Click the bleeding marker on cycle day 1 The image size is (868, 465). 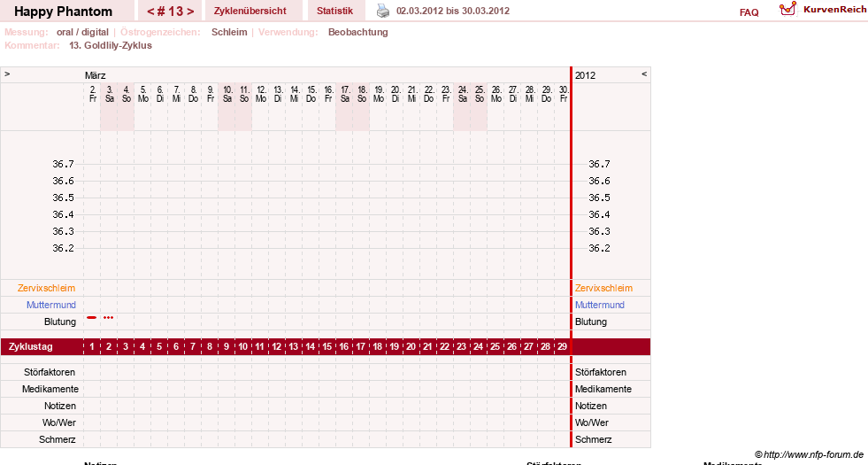[x=91, y=318]
